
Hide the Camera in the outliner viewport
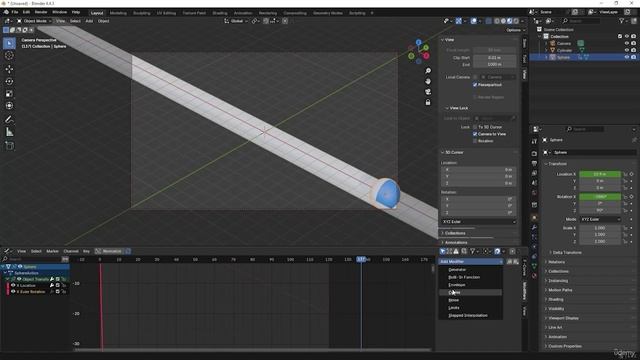[627, 43]
